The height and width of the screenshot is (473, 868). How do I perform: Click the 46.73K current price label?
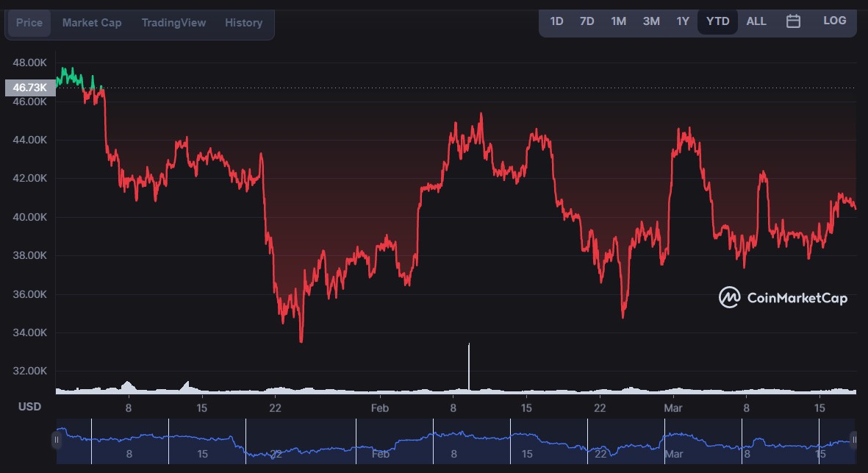point(30,88)
